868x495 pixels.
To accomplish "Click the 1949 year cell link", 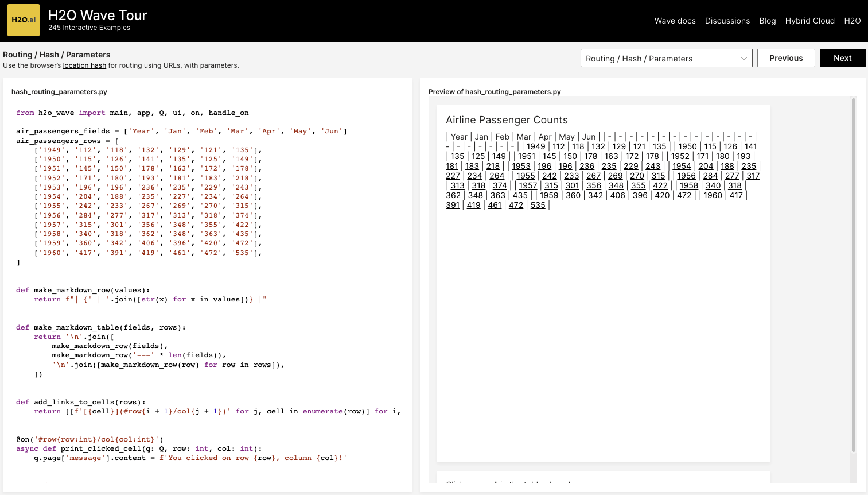I will (x=535, y=146).
